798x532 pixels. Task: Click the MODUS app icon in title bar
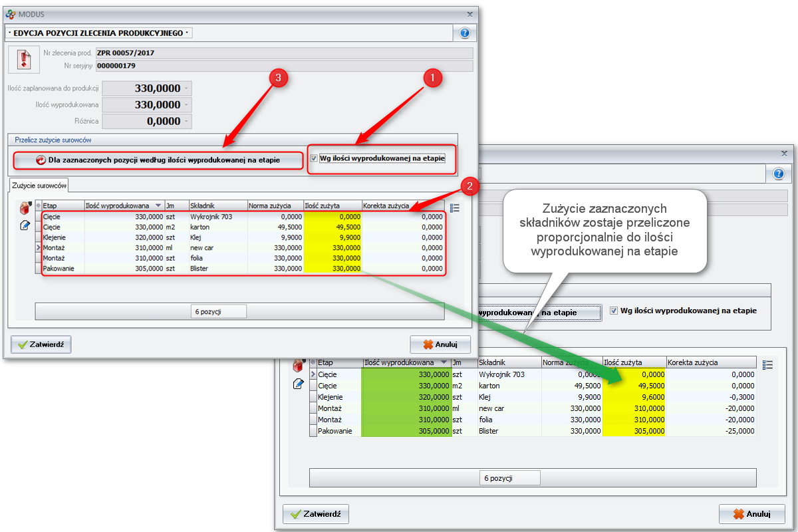10,14
